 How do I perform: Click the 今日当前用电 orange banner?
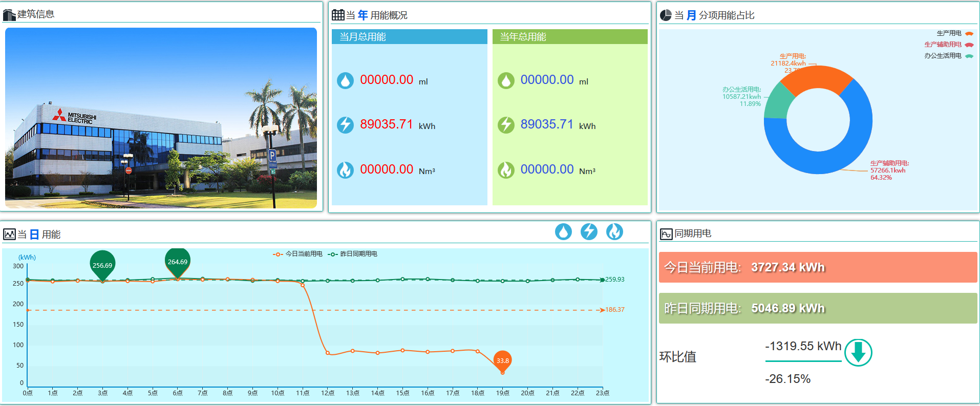pyautogui.click(x=818, y=267)
